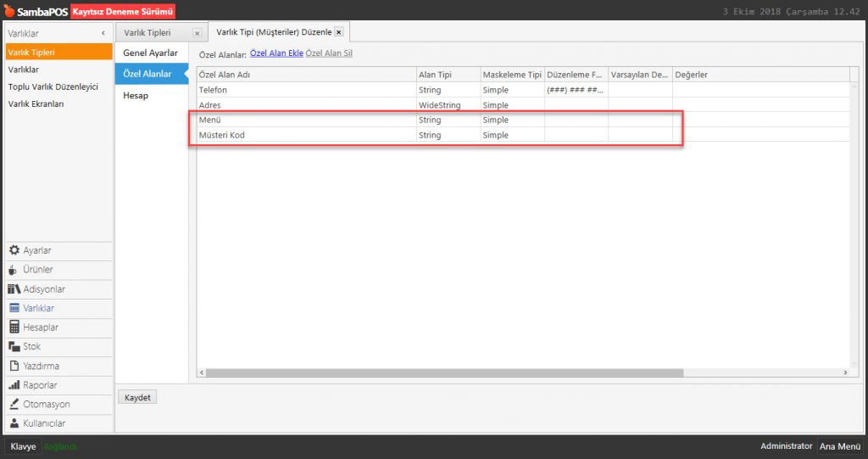This screenshot has width=868, height=459.
Task: Open the Genel Ayarlar section
Action: pyautogui.click(x=150, y=53)
